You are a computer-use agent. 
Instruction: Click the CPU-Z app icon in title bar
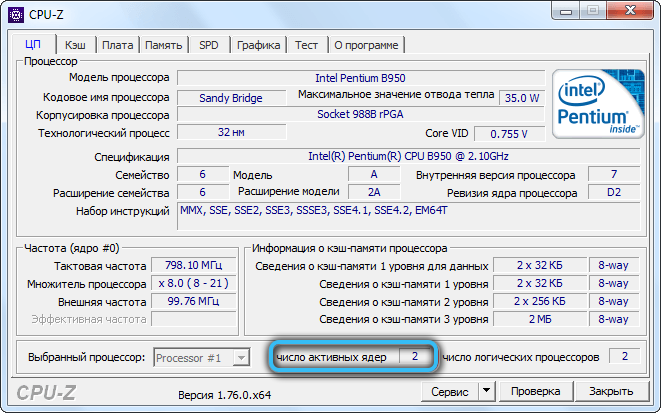[16, 15]
